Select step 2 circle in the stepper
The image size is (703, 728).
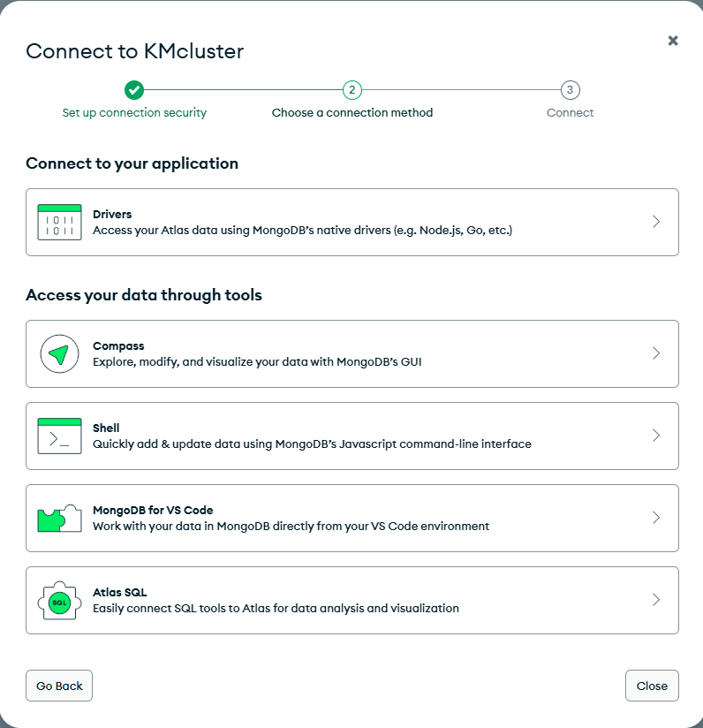pos(352,90)
